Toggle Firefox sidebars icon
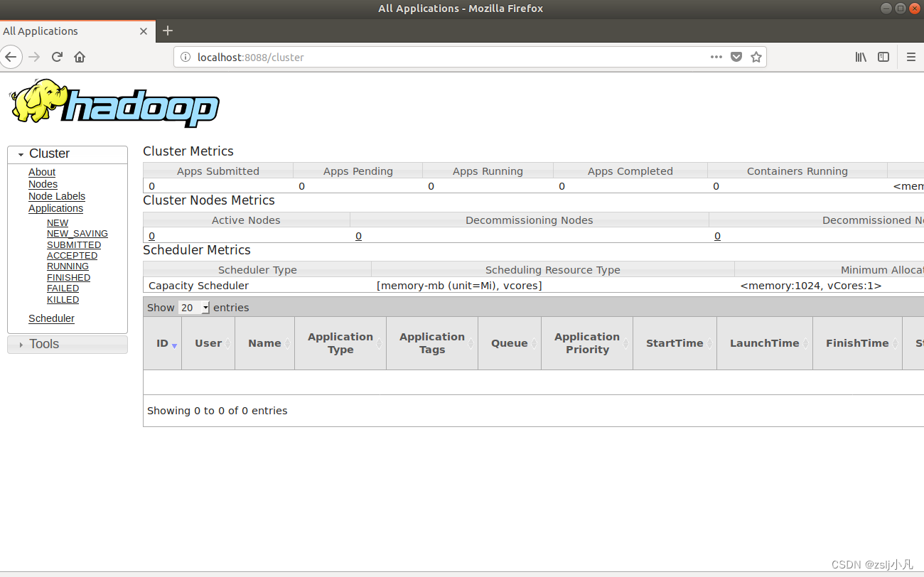Screen dimensions: 924x577 883,57
